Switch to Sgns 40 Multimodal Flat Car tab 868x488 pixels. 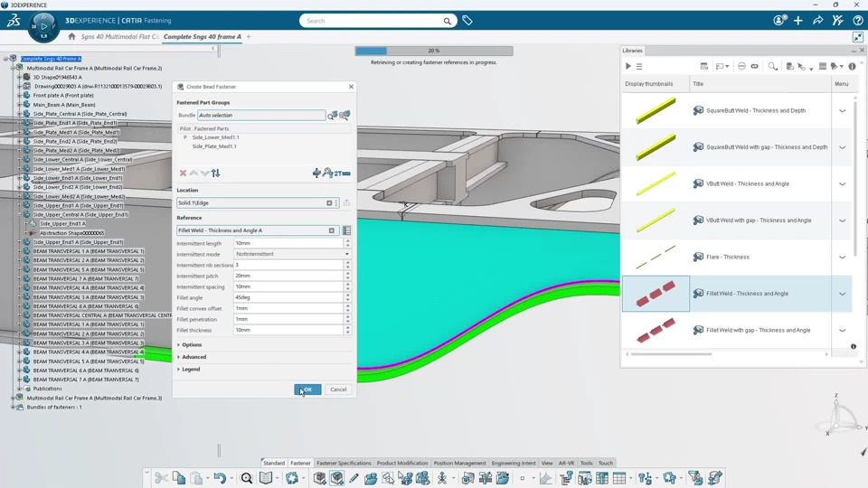click(x=119, y=36)
